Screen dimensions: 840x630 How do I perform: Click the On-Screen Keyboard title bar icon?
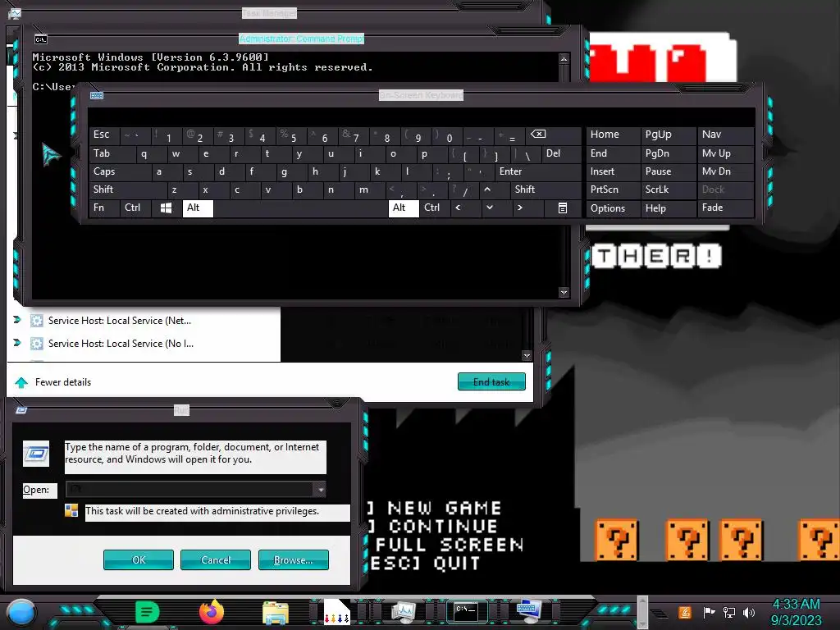pos(97,95)
